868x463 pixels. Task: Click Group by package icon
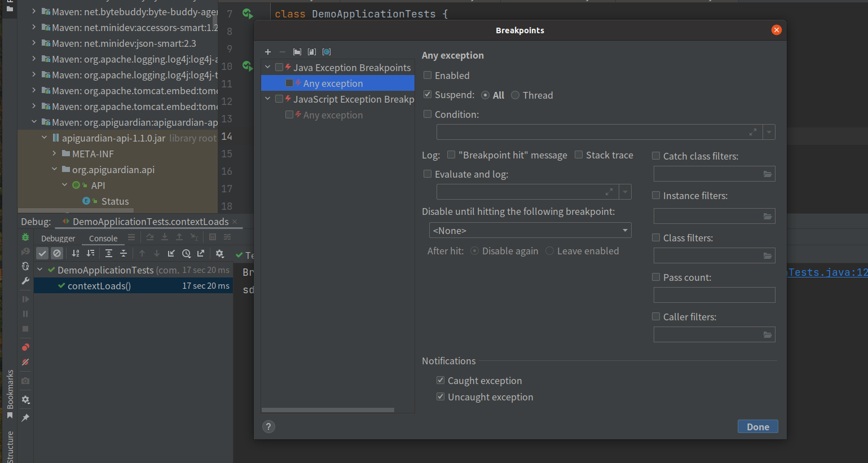297,52
